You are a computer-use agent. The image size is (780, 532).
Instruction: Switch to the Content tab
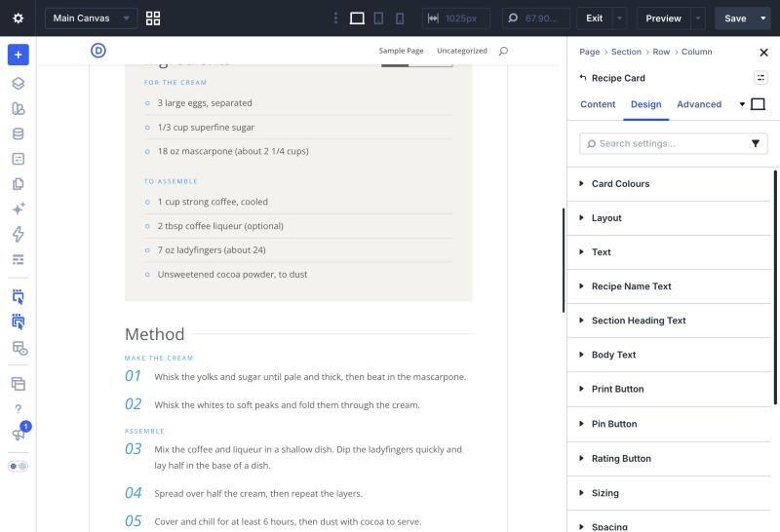click(598, 104)
